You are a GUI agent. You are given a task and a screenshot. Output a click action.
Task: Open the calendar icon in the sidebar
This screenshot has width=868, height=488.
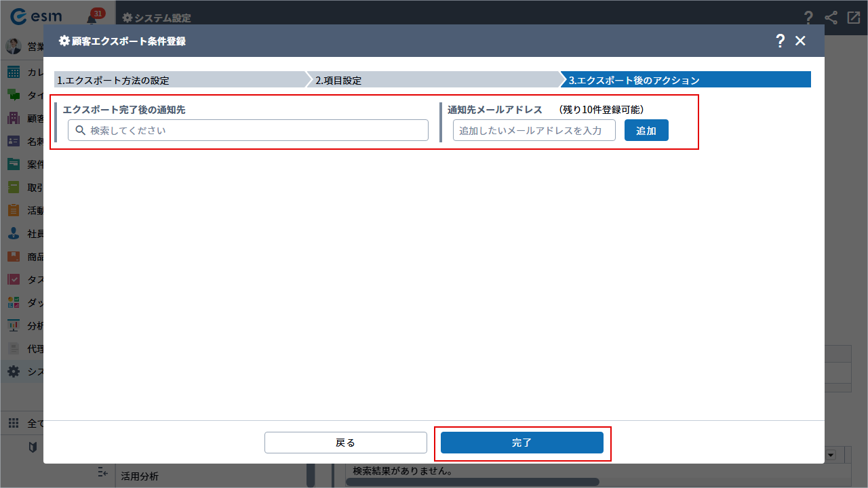(x=14, y=73)
